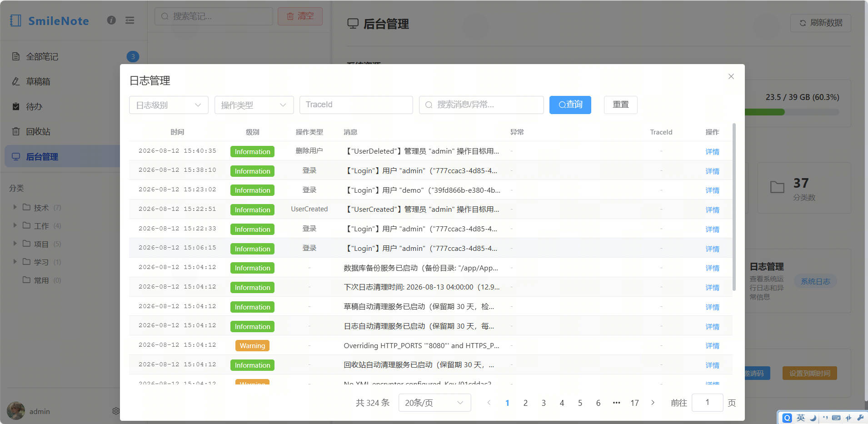Click the log table vertical scrollbar
868x424 pixels.
(x=734, y=207)
